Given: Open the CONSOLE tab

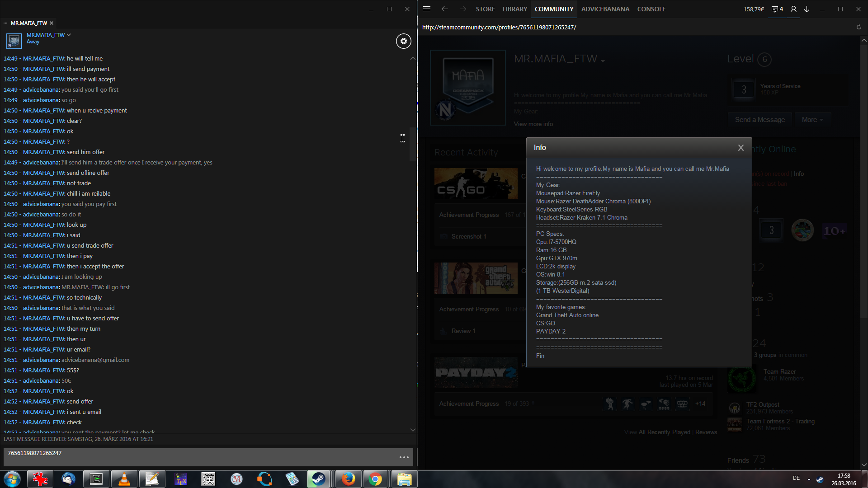Looking at the screenshot, I should pos(651,9).
